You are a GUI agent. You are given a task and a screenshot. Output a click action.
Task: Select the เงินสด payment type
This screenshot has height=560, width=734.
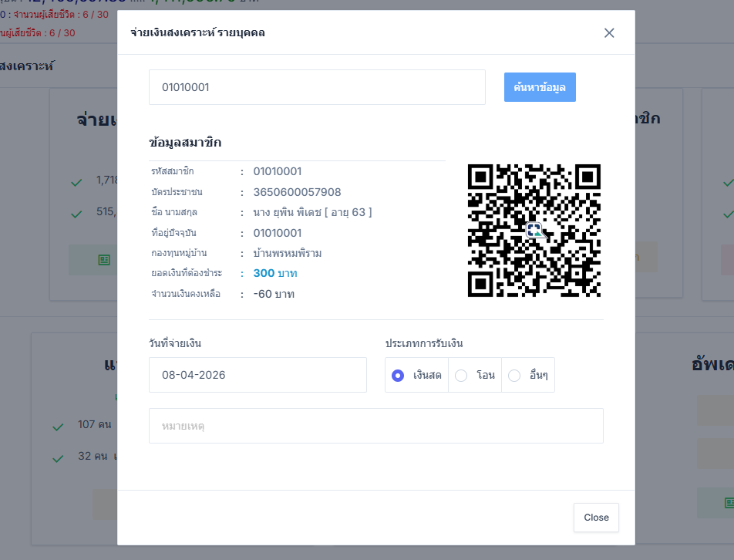click(x=398, y=376)
